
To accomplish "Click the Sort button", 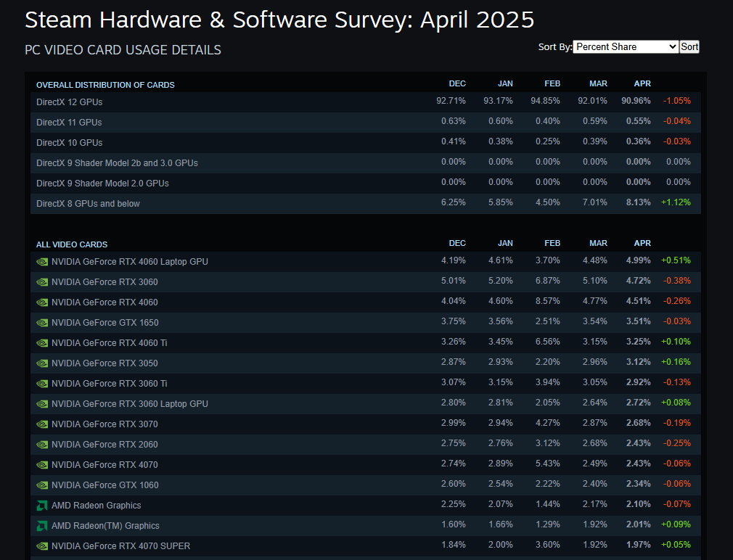I will pos(689,46).
